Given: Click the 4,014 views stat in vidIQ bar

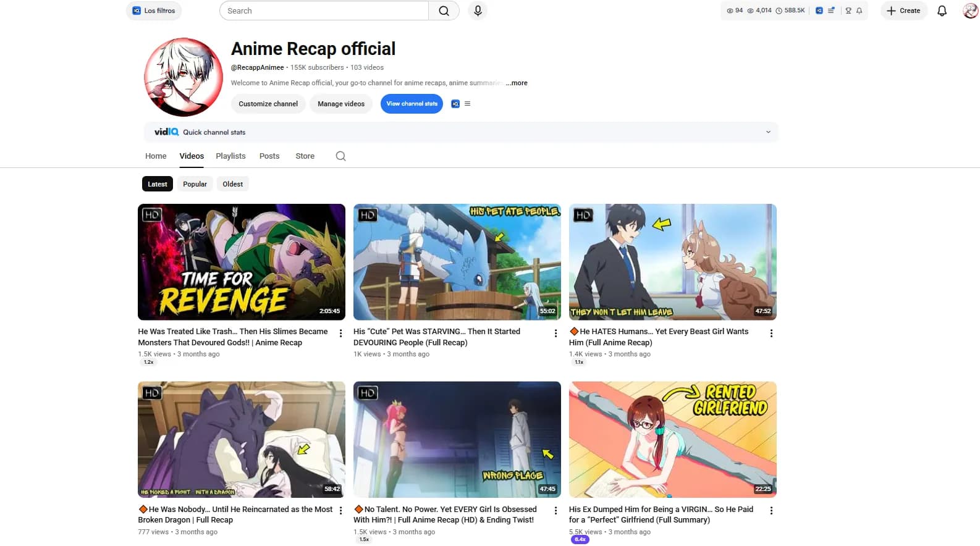Looking at the screenshot, I should point(759,10).
